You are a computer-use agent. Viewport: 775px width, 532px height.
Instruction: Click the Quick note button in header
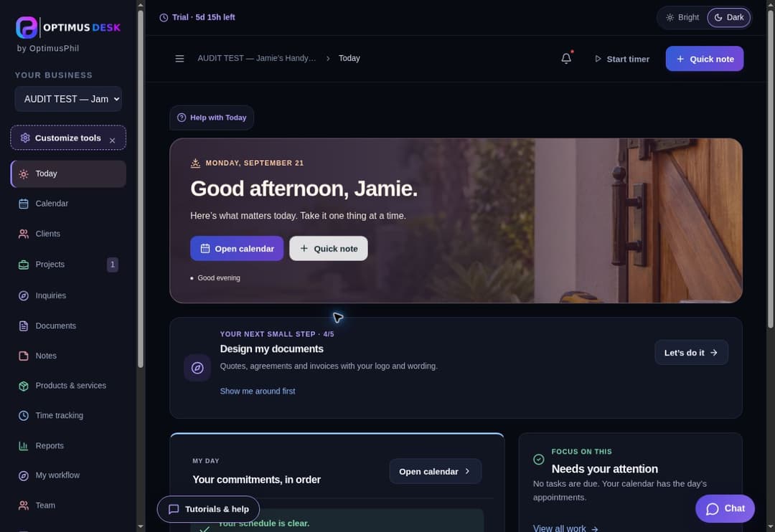point(705,59)
